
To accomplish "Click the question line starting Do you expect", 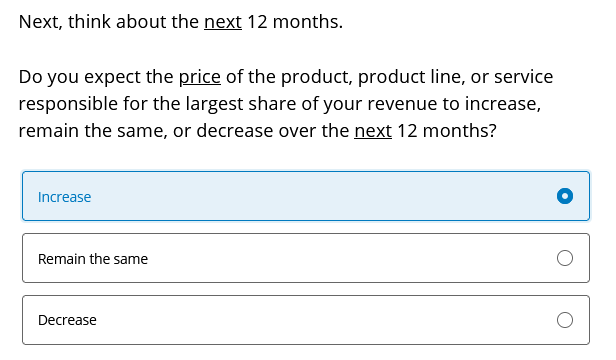I will pos(286,77).
